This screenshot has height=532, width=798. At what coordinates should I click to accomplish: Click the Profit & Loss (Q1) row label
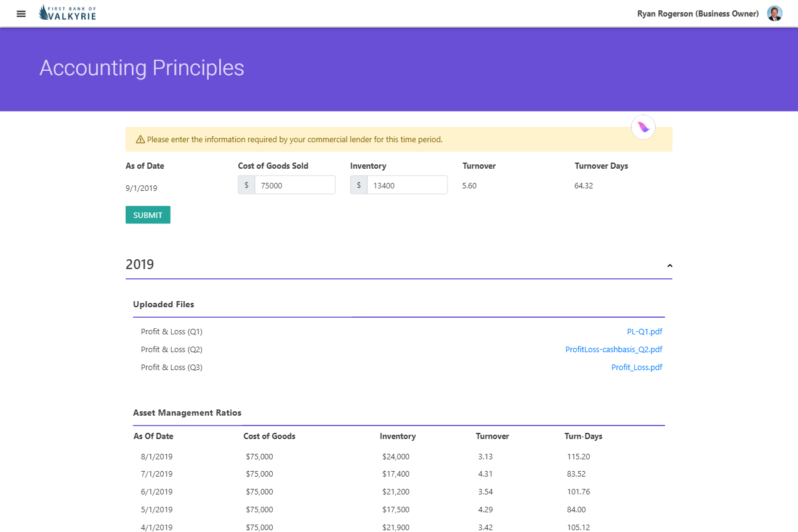[x=172, y=332]
